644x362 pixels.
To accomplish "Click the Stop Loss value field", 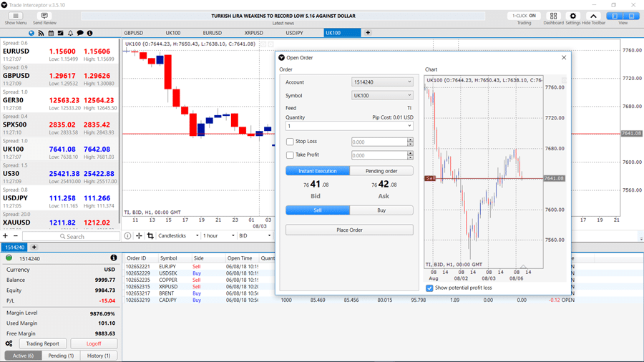I will 379,142.
